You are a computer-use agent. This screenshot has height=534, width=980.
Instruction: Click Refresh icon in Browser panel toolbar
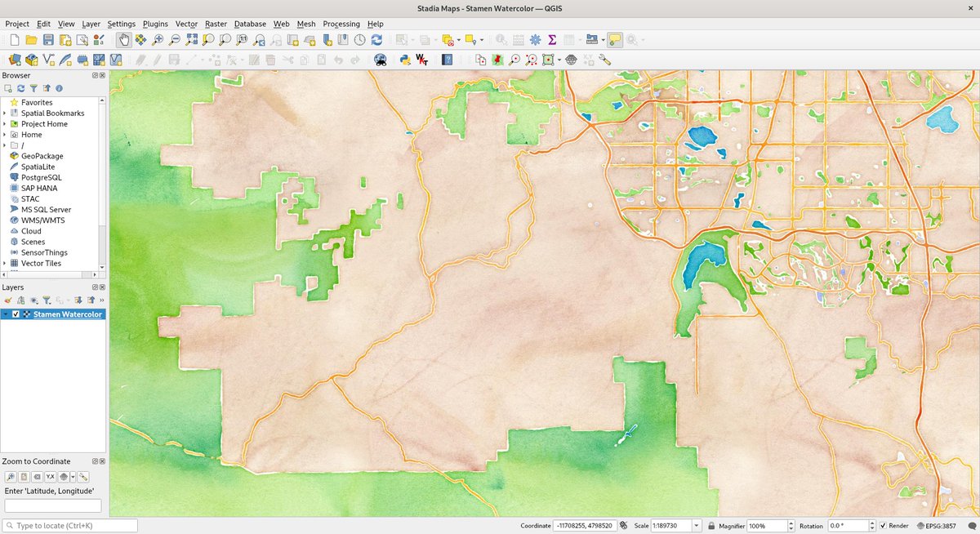(20, 88)
